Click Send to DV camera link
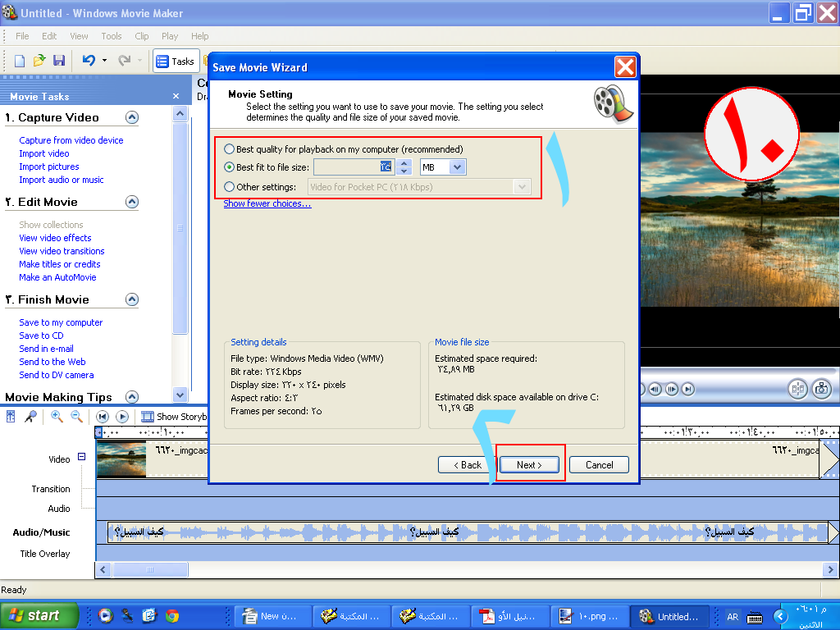The width and height of the screenshot is (840, 630). click(57, 375)
